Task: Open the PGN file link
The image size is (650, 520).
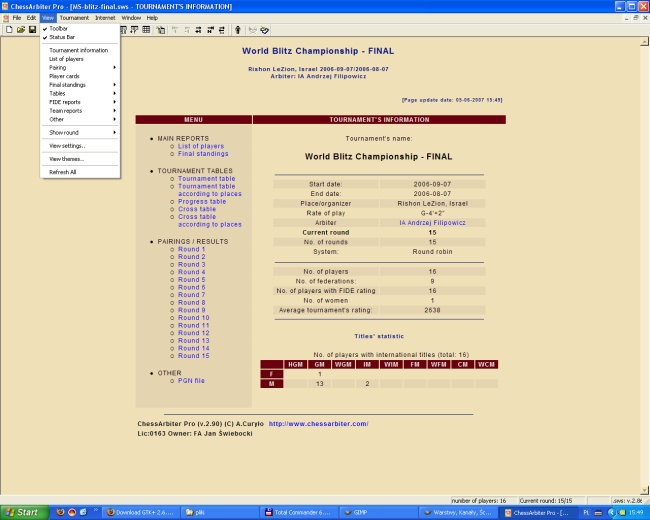Action: [x=191, y=380]
